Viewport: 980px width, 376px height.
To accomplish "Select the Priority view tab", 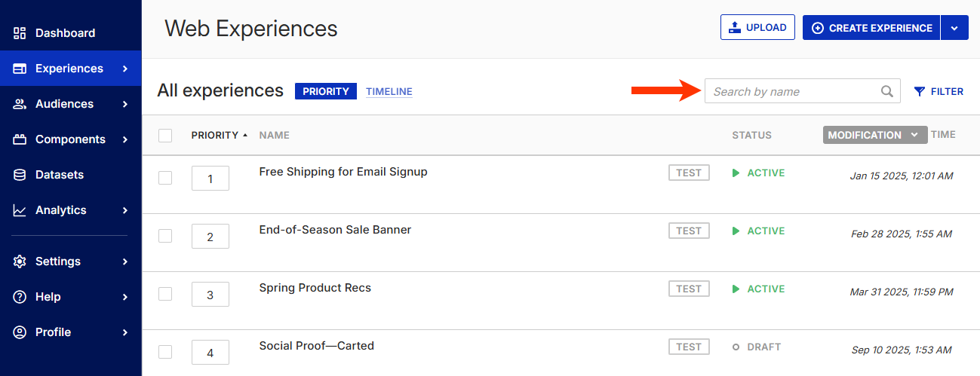I will (x=326, y=91).
